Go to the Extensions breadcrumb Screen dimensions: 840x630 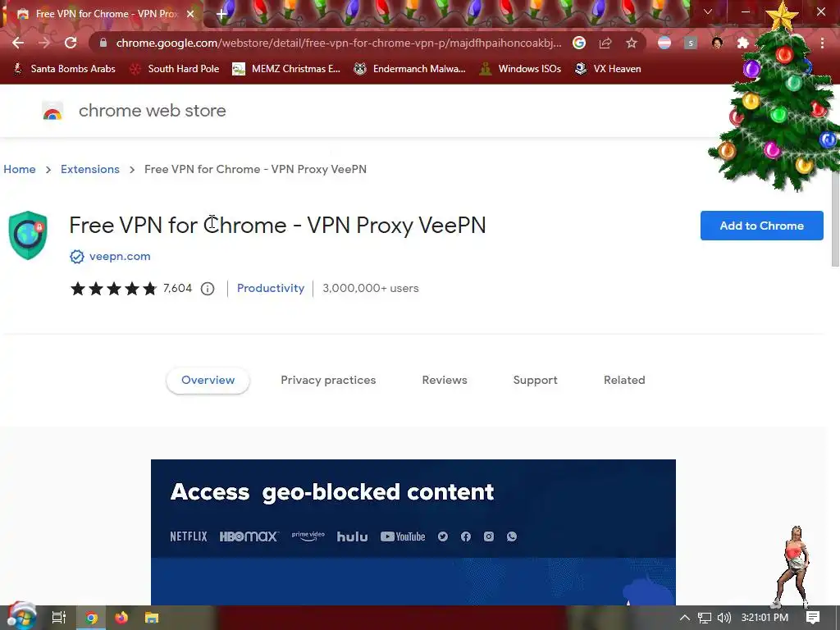(90, 169)
